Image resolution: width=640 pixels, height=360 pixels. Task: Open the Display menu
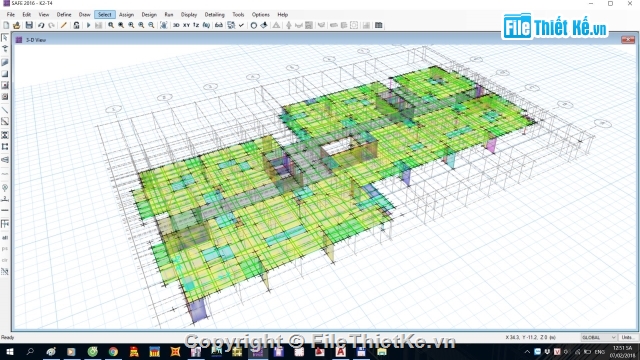coord(189,15)
